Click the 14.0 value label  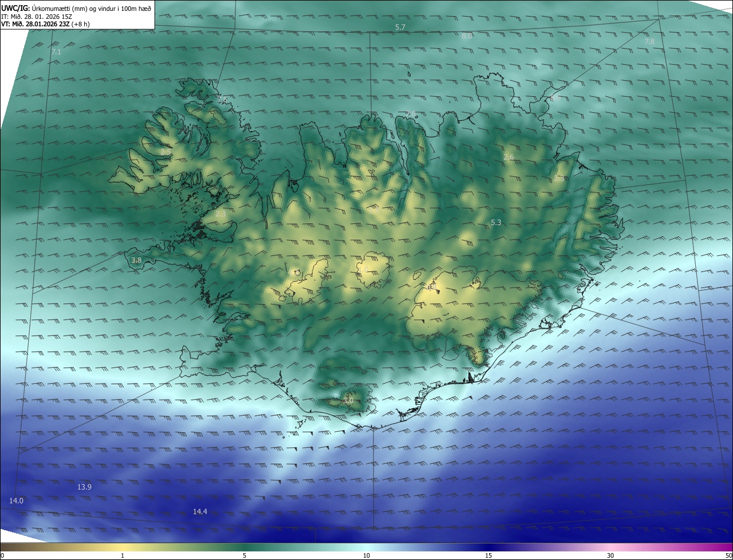[x=16, y=501]
